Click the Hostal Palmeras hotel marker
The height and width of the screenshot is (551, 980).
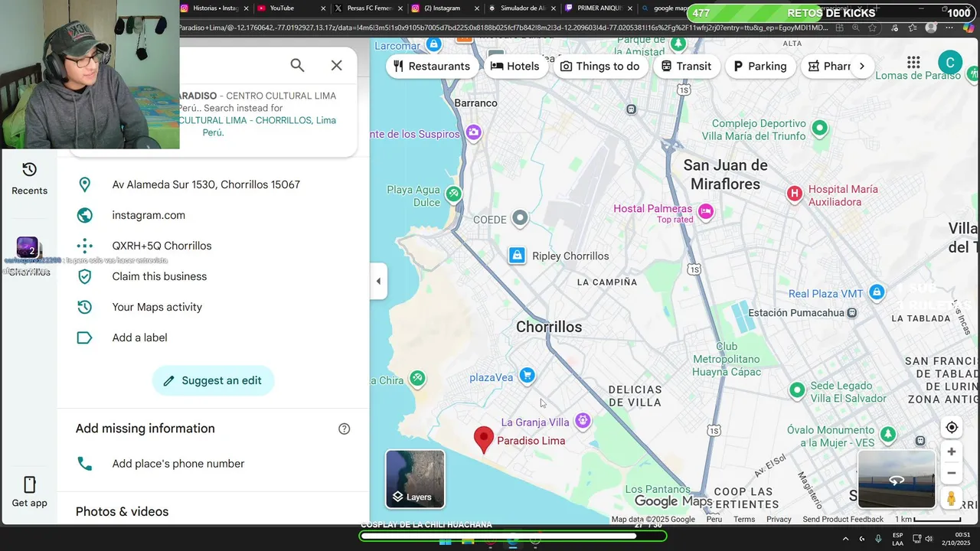(x=706, y=210)
